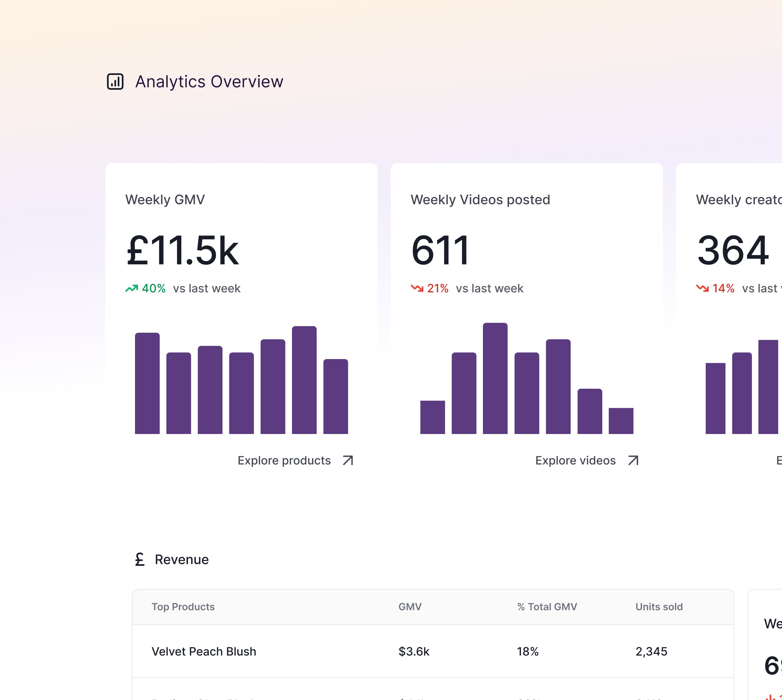Click the pound sign icon beside Revenue
The image size is (782, 700).
140,560
